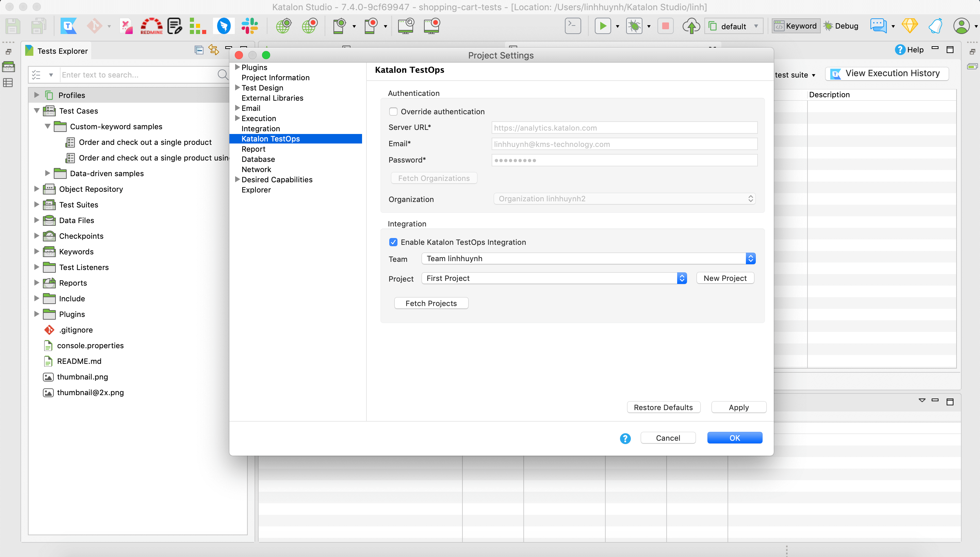Click the qTest blue bird icon

(x=224, y=26)
